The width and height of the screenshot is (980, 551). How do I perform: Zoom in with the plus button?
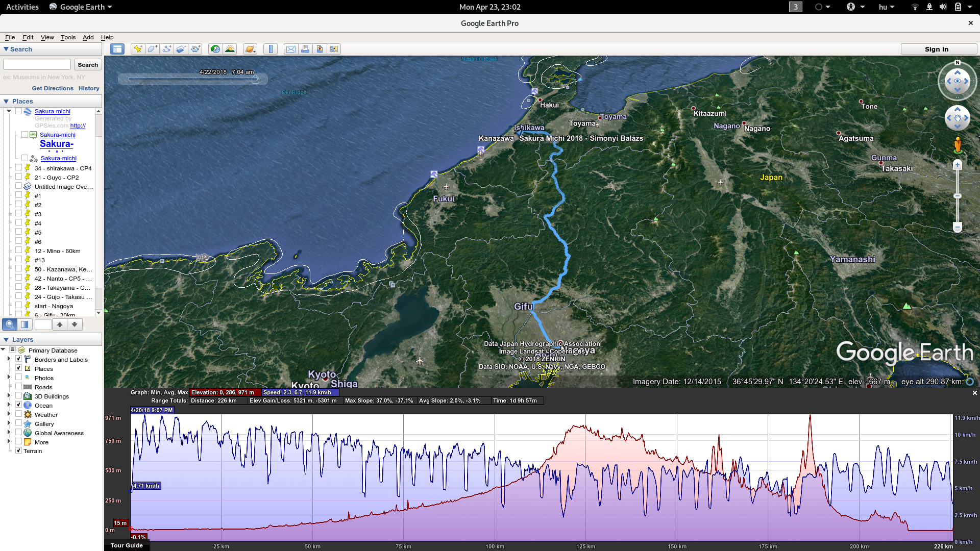(x=958, y=165)
